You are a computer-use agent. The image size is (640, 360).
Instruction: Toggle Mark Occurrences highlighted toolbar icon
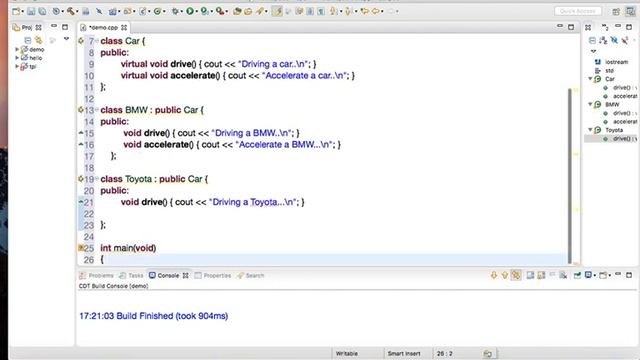277,11
